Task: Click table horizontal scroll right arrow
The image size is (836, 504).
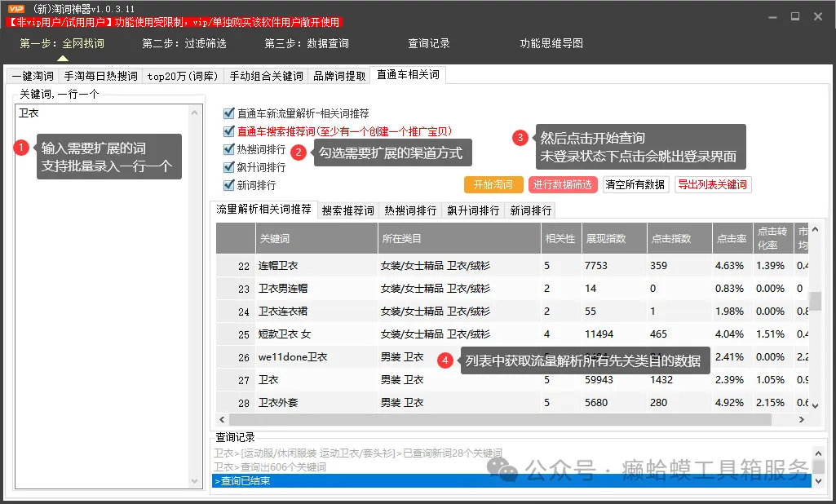Action: pos(802,420)
